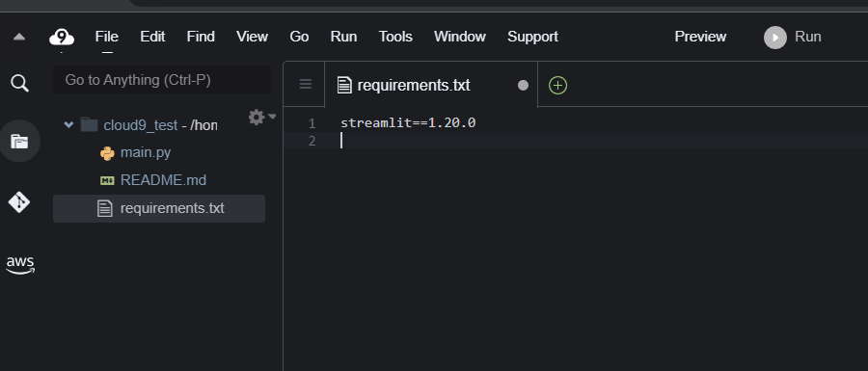
Task: Click the text streamlit==1.20.0 on line 1
Action: 408,122
